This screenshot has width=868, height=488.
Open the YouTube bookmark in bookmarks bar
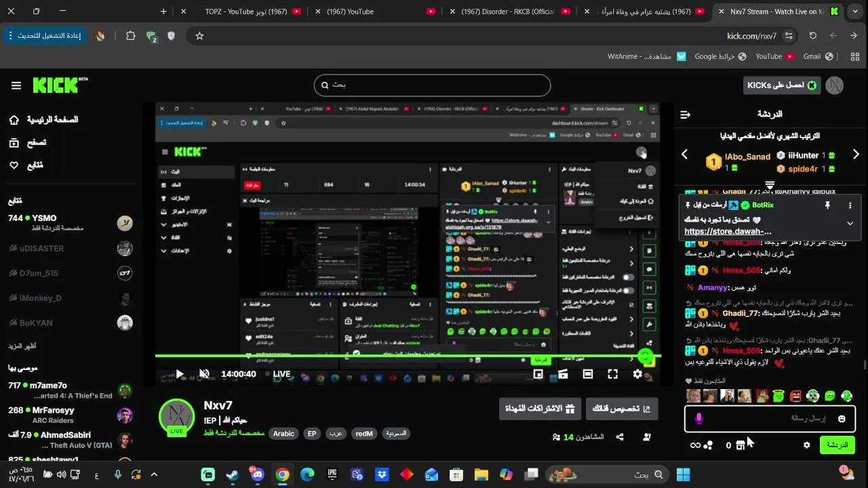click(x=774, y=57)
